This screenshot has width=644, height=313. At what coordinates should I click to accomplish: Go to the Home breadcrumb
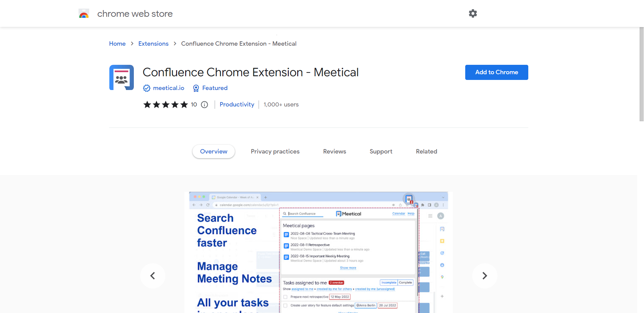click(117, 44)
